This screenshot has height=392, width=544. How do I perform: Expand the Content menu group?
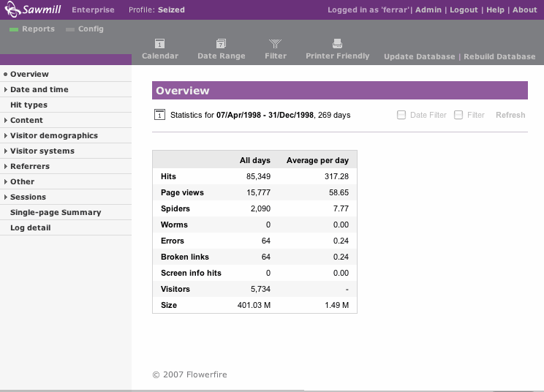26,120
